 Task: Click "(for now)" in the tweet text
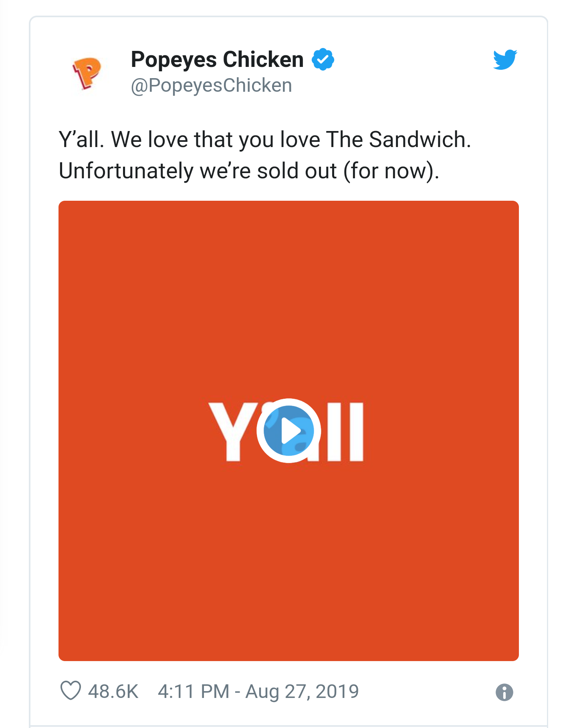tap(391, 171)
